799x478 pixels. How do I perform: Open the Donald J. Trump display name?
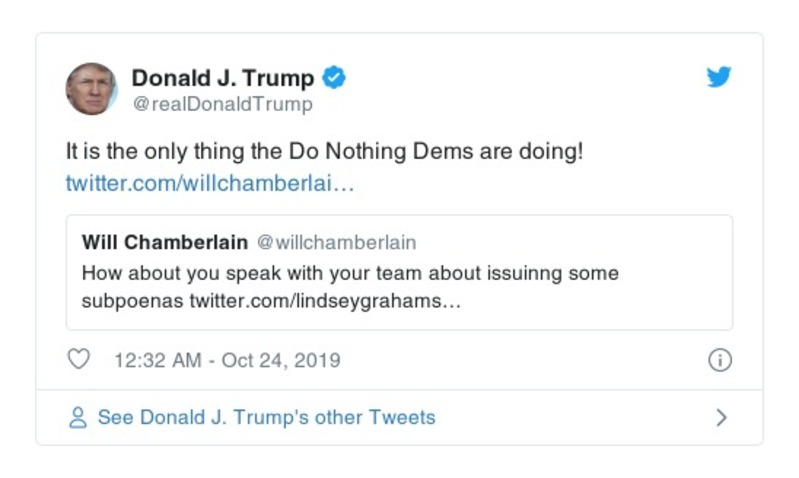223,78
